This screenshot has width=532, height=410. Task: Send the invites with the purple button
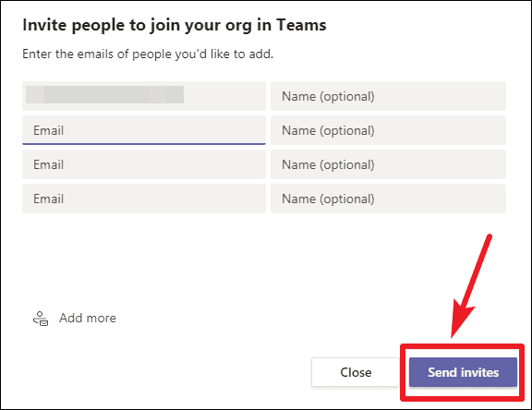point(463,372)
